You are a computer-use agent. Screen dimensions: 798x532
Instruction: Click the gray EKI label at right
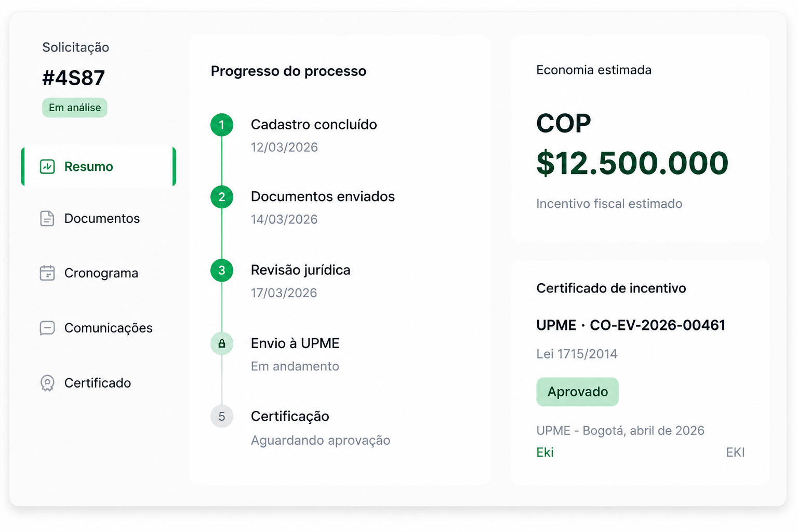735,453
